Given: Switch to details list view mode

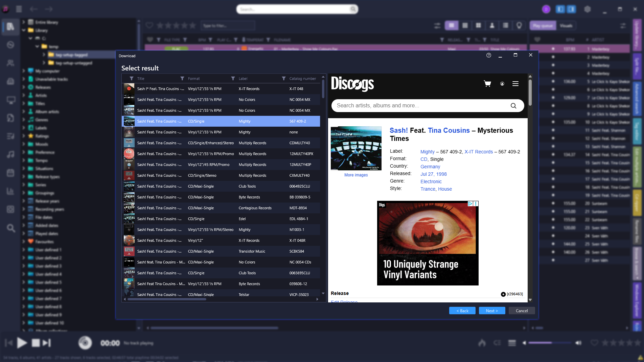Looking at the screenshot, I should (x=452, y=25).
